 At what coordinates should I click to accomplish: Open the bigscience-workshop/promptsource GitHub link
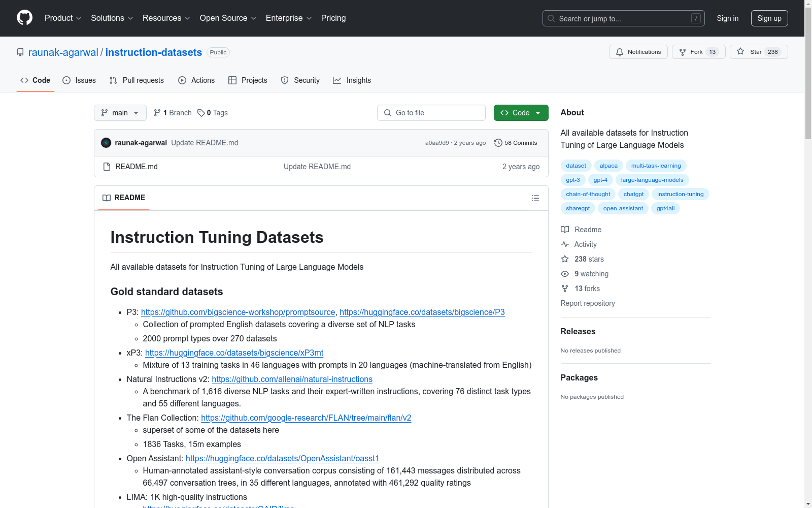(238, 312)
